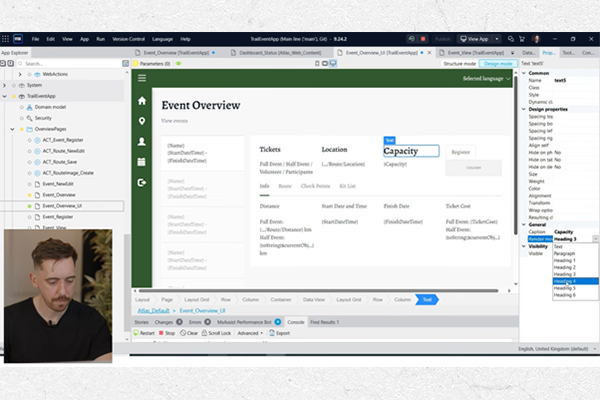Toggle Scroll Lock in console
This screenshot has width=600, height=400.
click(x=216, y=333)
